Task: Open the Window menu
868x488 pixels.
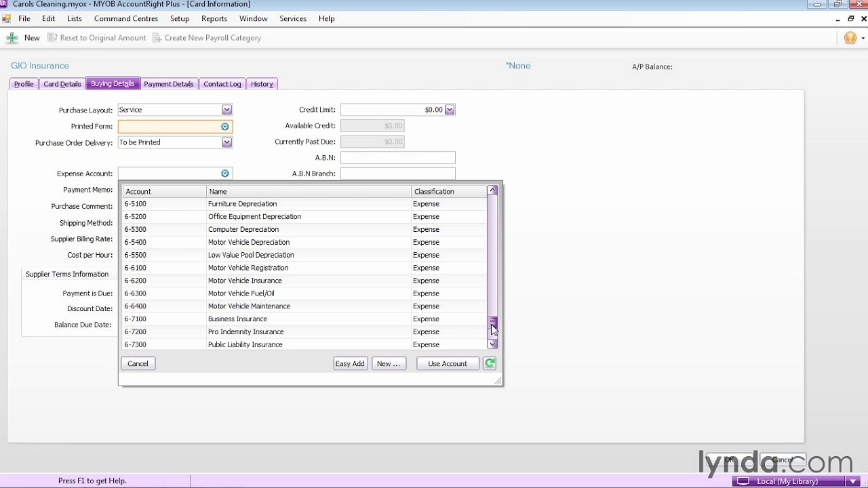Action: click(x=253, y=19)
